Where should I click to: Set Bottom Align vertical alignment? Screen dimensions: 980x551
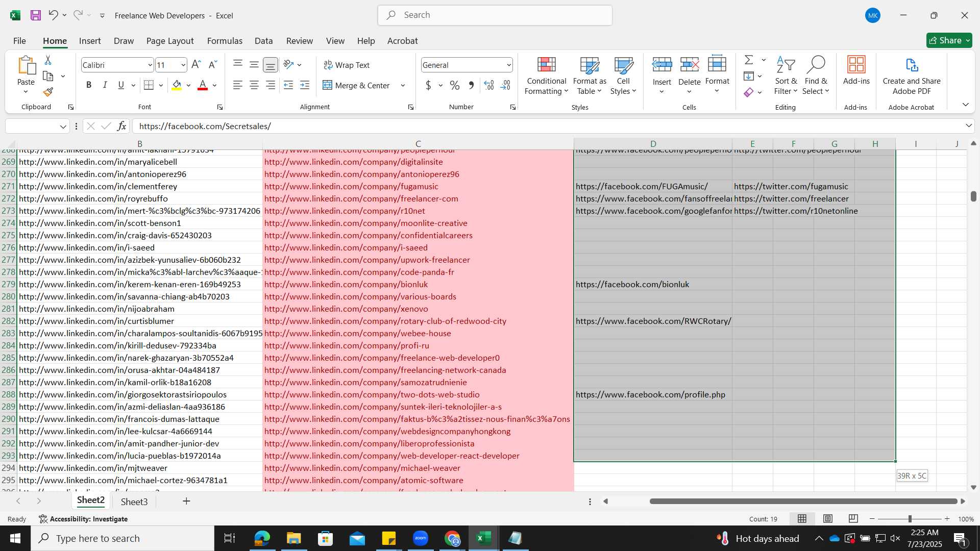271,65
